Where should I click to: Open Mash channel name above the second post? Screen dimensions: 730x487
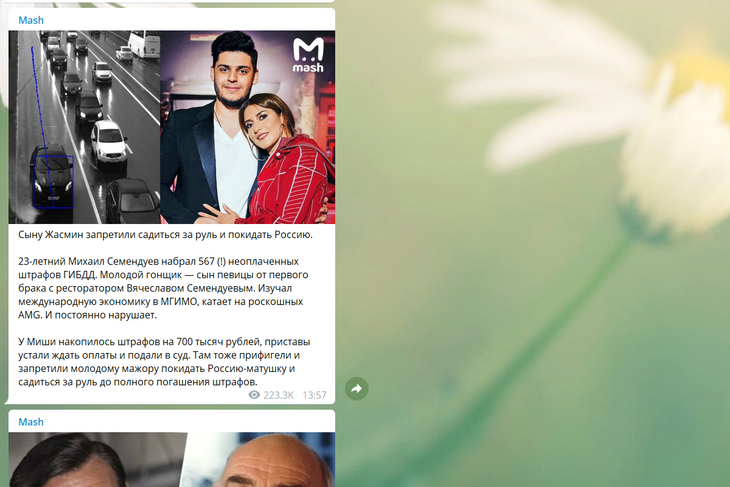pyautogui.click(x=31, y=422)
